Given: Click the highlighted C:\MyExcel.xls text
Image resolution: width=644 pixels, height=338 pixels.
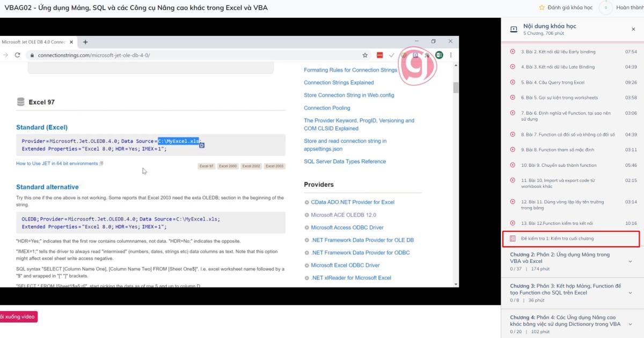Looking at the screenshot, I should point(179,141).
